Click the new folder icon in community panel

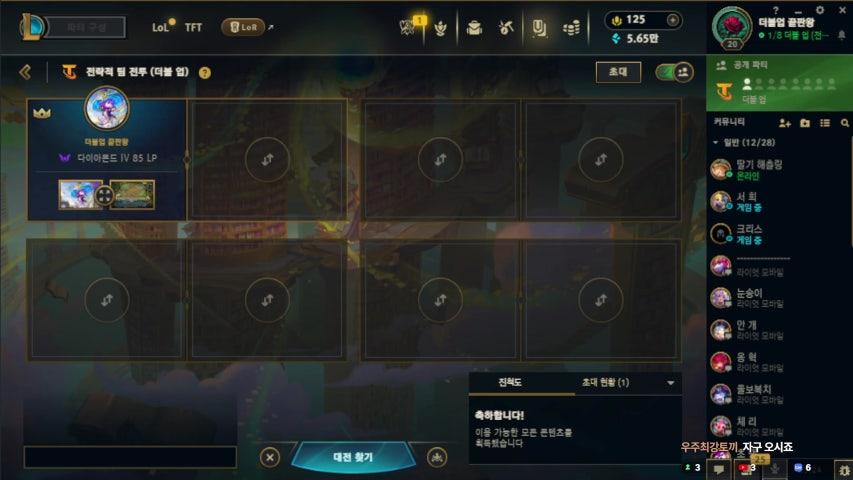(805, 124)
